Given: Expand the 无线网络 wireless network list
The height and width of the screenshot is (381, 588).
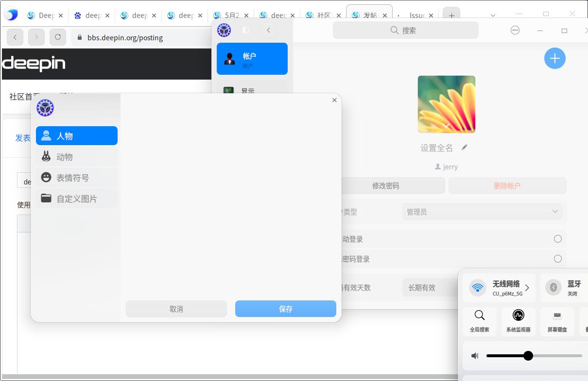Looking at the screenshot, I should pyautogui.click(x=526, y=287).
